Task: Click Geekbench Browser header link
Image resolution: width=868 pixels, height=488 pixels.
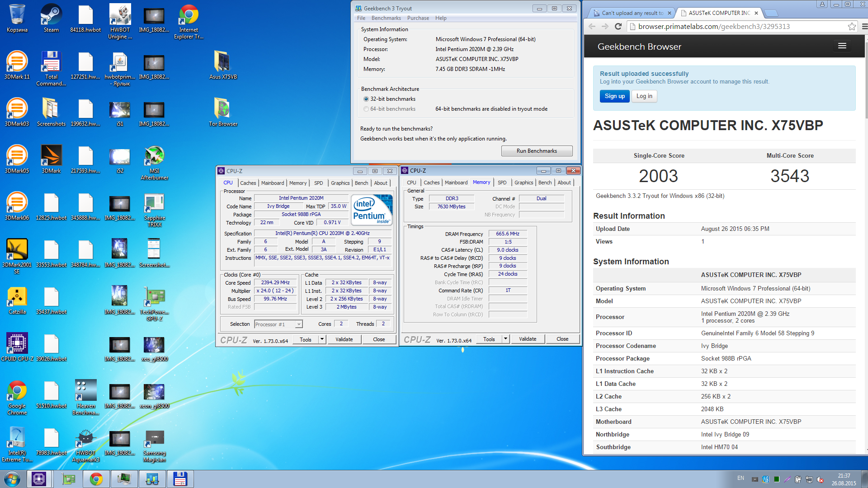Action: 639,47
